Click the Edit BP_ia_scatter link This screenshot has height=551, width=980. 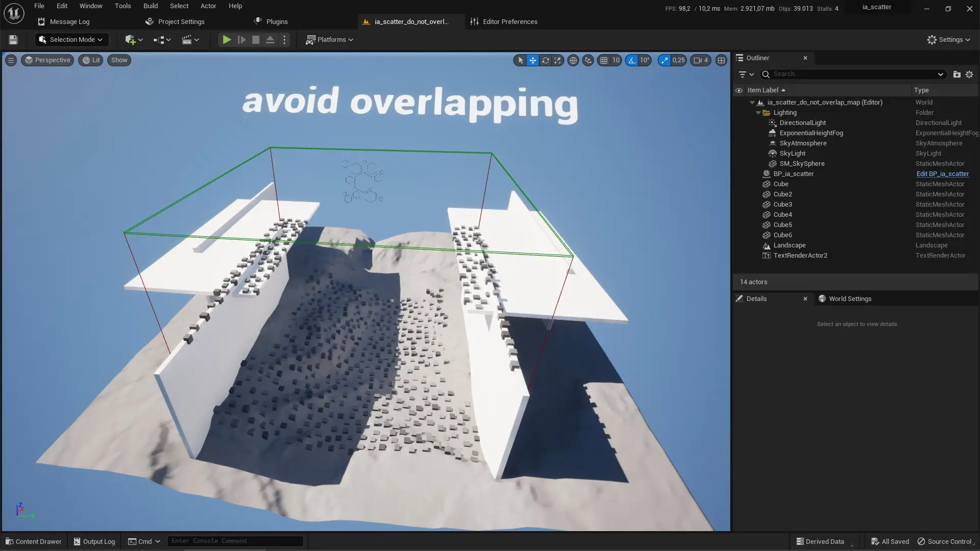coord(942,174)
